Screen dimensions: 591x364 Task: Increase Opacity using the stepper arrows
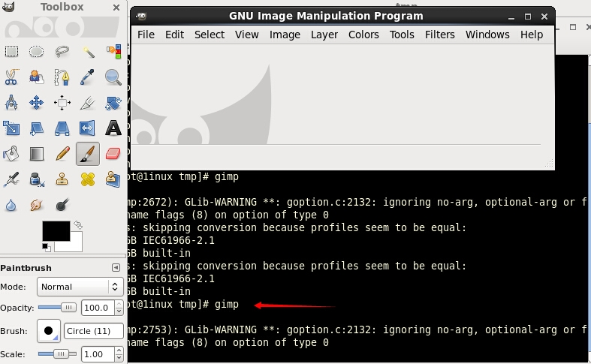coord(119,304)
